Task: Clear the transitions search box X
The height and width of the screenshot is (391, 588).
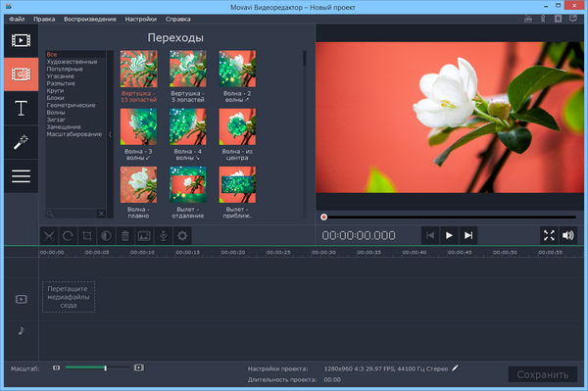Action: [101, 214]
